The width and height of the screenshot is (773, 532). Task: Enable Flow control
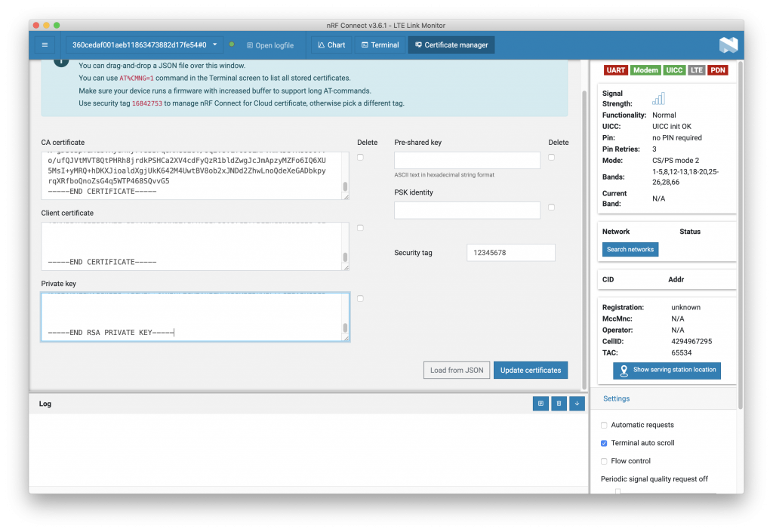click(x=604, y=461)
